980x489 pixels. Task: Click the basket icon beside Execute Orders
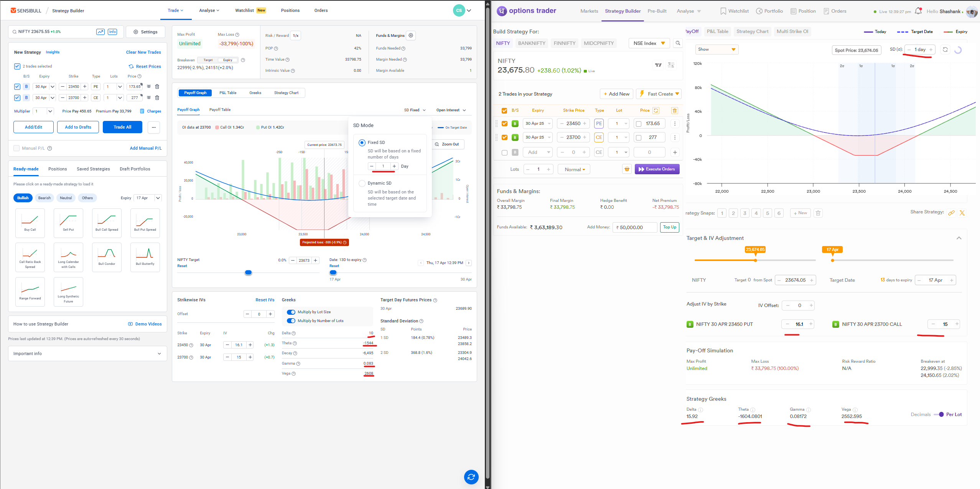(627, 169)
